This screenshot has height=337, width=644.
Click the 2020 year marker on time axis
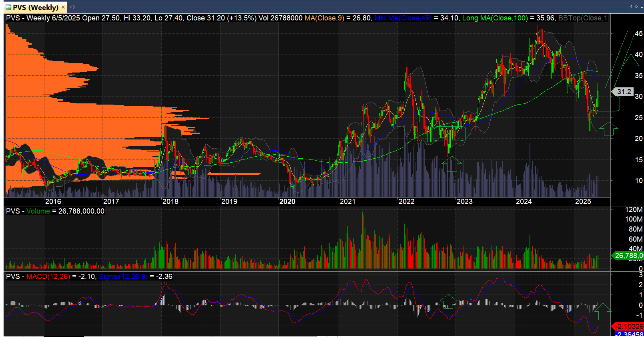pos(287,202)
